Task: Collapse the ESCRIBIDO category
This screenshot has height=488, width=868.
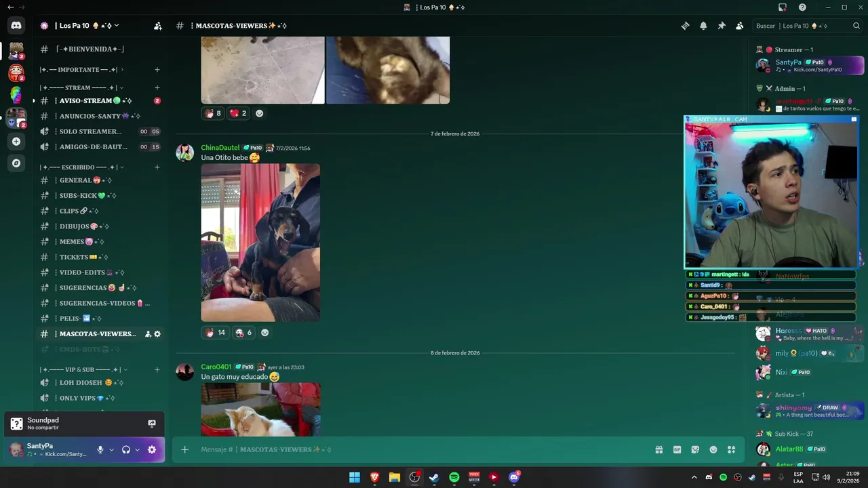Action: click(x=81, y=167)
